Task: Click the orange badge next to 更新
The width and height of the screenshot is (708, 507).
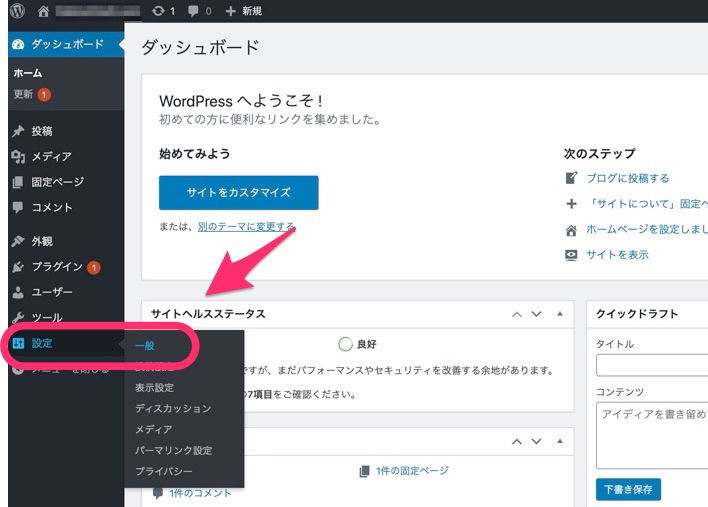Action: tap(44, 94)
